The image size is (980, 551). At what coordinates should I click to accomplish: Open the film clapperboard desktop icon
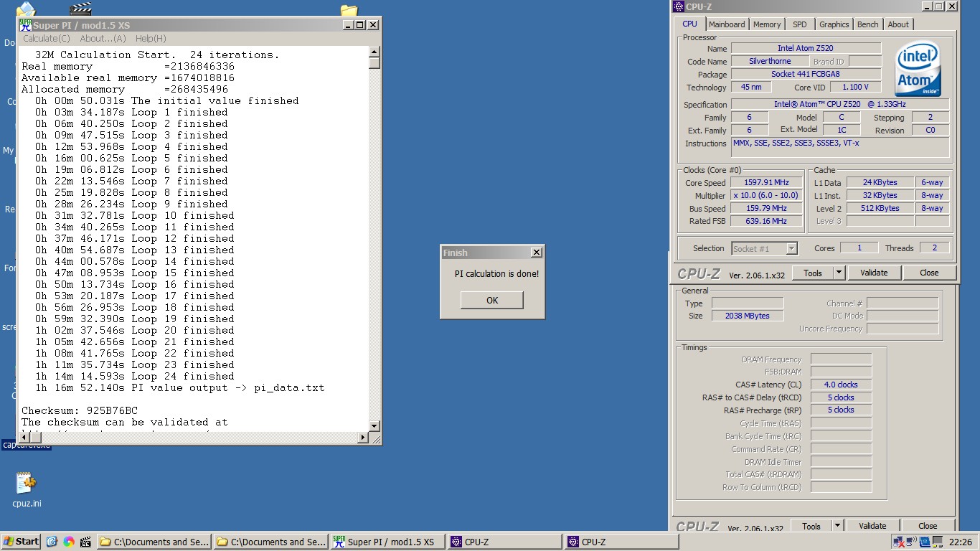click(x=80, y=9)
